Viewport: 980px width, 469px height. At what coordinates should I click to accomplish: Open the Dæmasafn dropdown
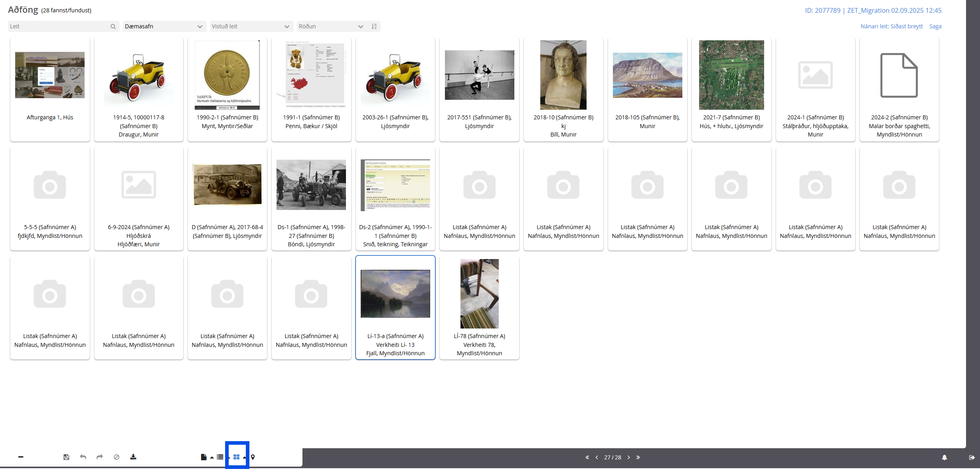[164, 26]
